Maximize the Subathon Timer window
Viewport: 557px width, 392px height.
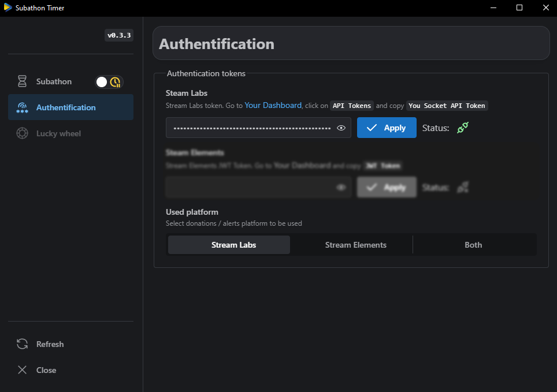click(519, 8)
